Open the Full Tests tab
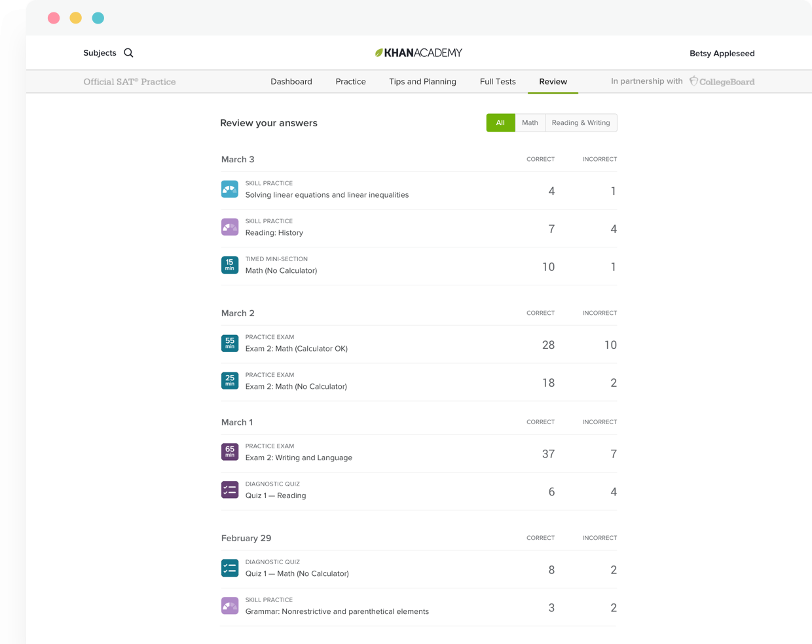 (x=498, y=82)
